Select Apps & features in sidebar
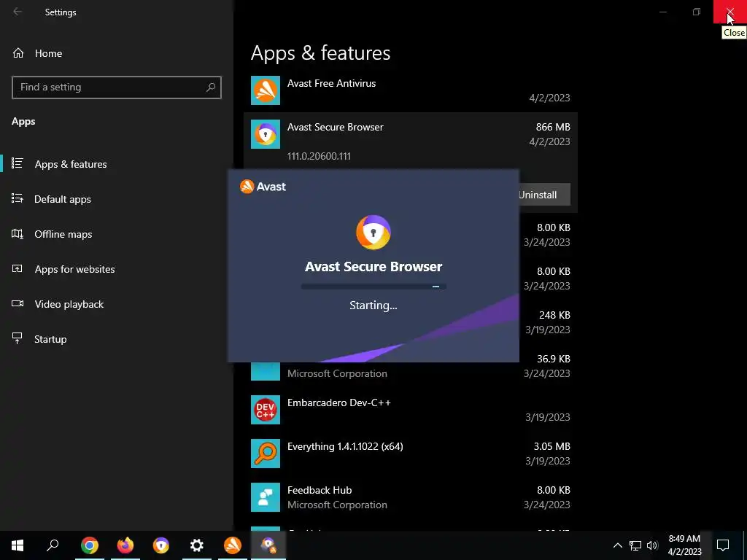The width and height of the screenshot is (747, 560). click(x=117, y=164)
